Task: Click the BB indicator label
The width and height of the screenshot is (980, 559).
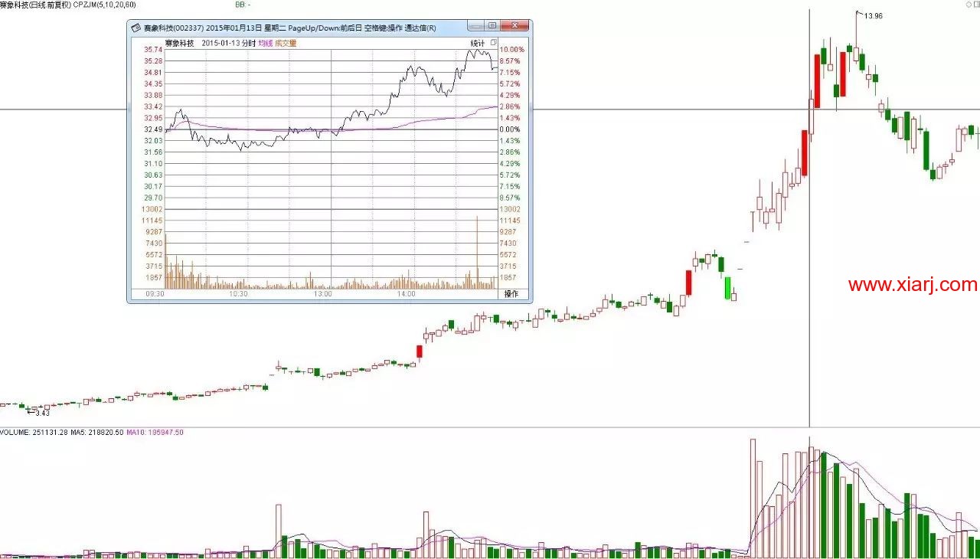Action: coord(242,5)
